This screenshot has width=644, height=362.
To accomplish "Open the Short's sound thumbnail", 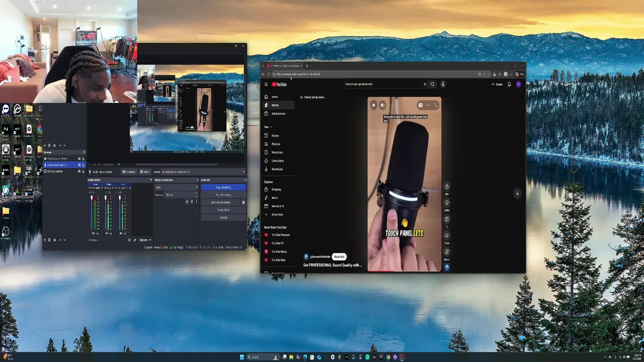I will click(447, 267).
